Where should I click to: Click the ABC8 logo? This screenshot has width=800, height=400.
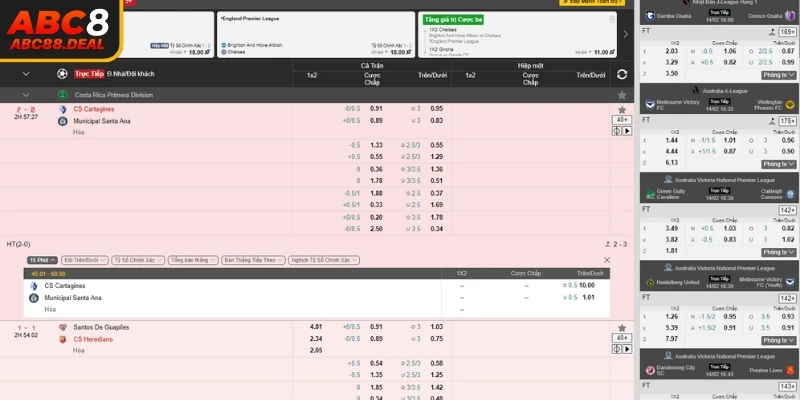point(60,25)
